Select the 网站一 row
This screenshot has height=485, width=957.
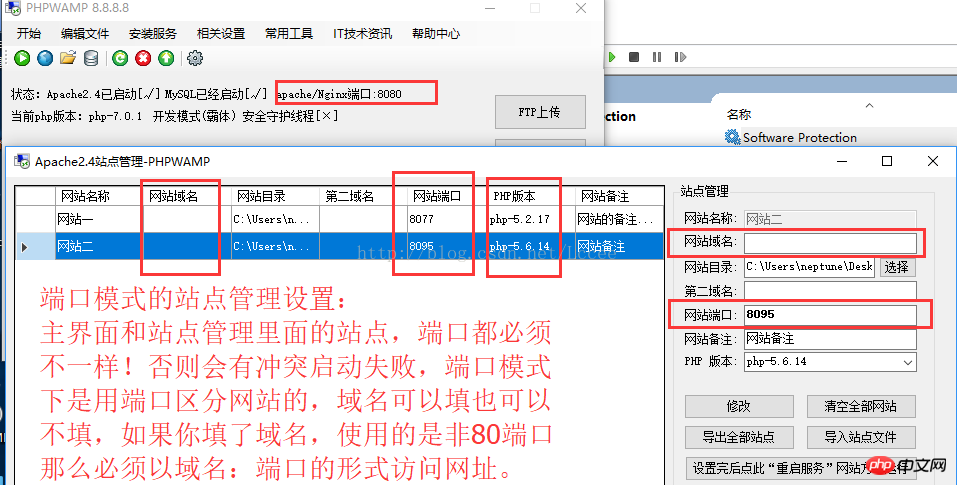point(339,219)
